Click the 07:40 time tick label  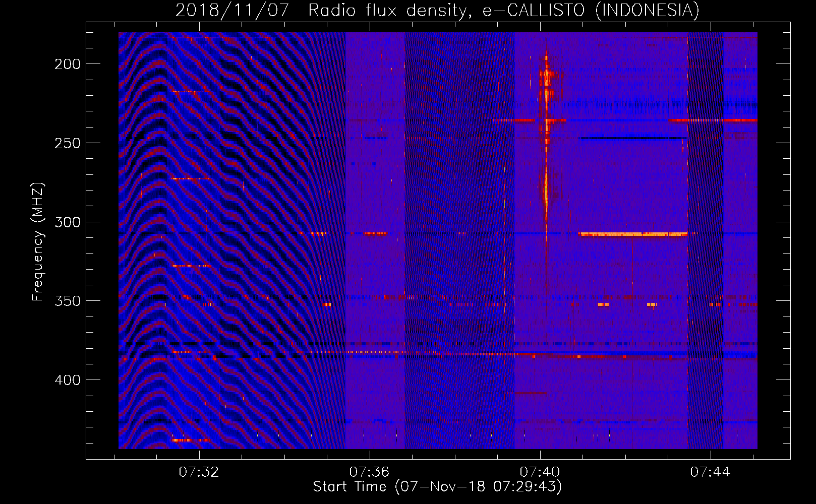click(540, 472)
